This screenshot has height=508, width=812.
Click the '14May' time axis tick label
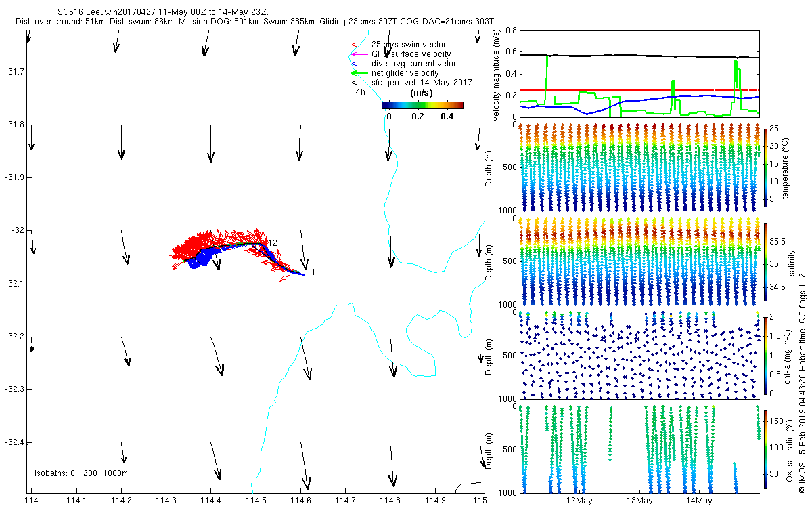click(699, 500)
